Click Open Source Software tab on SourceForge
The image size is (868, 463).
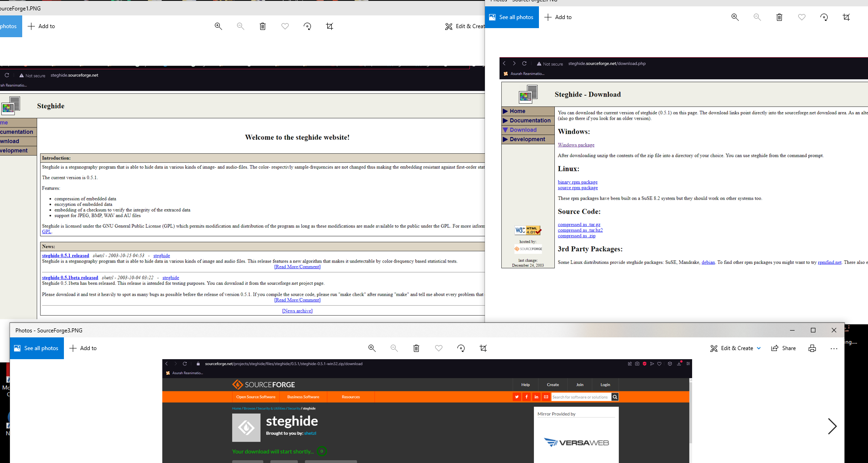point(256,397)
